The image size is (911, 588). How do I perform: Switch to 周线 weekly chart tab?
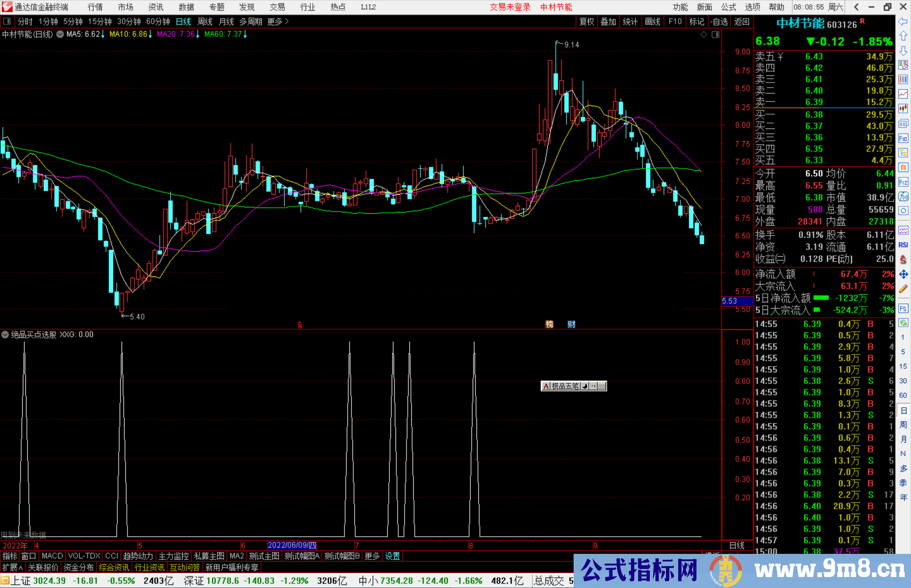coord(205,21)
